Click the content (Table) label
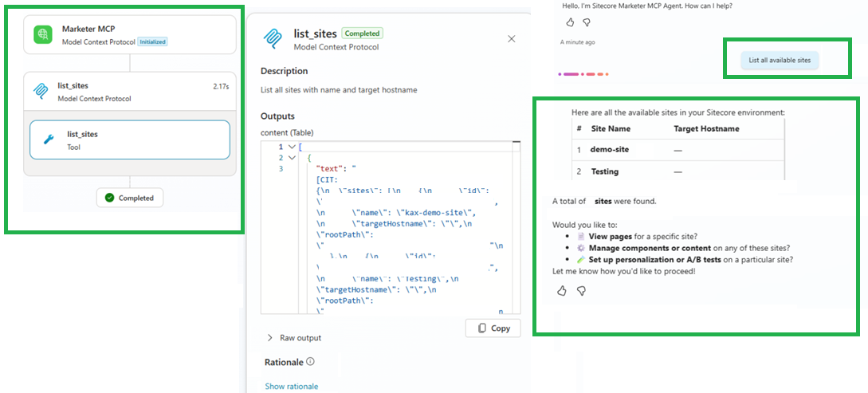This screenshot has height=393, width=868. pos(287,132)
